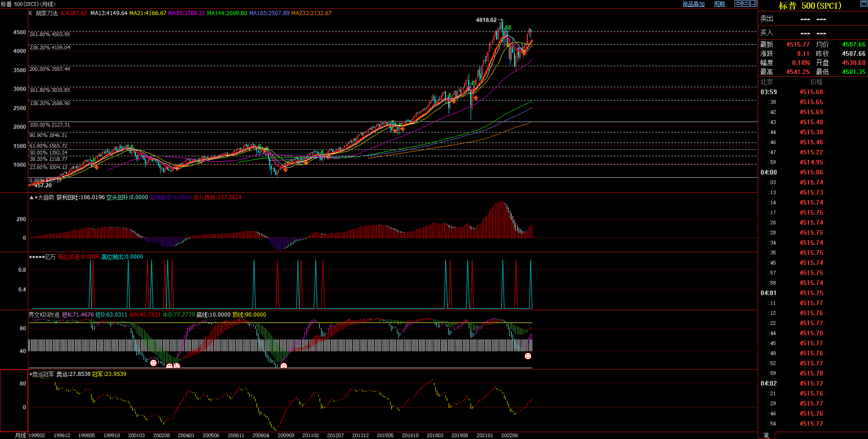Screen dimensions: 868x439
Task: Click the 界文KDJ改进 indicator label
Action: pos(44,315)
